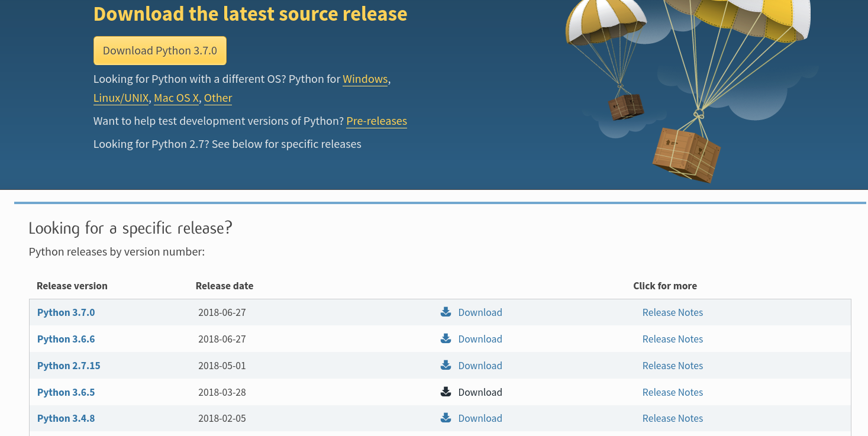868x436 pixels.
Task: Click the download icon for Python 3.7.0
Action: point(446,312)
